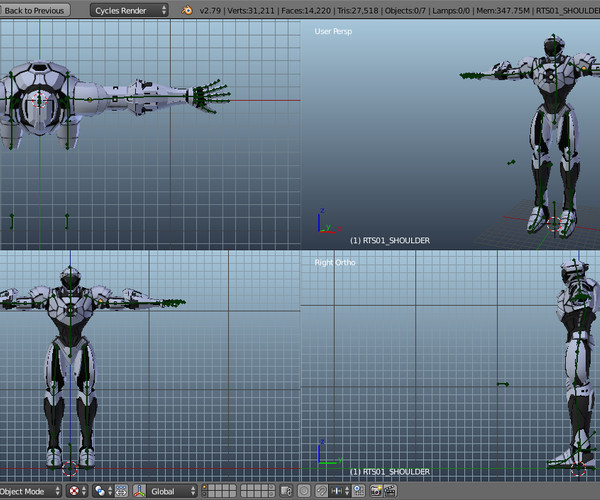Click the User Persp viewport label
600x500 pixels.
pyautogui.click(x=334, y=31)
